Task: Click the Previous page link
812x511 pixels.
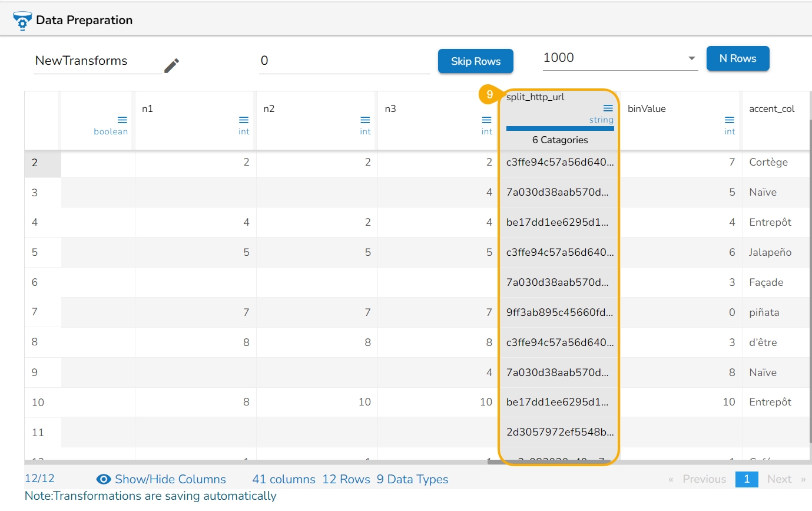Action: 704,479
